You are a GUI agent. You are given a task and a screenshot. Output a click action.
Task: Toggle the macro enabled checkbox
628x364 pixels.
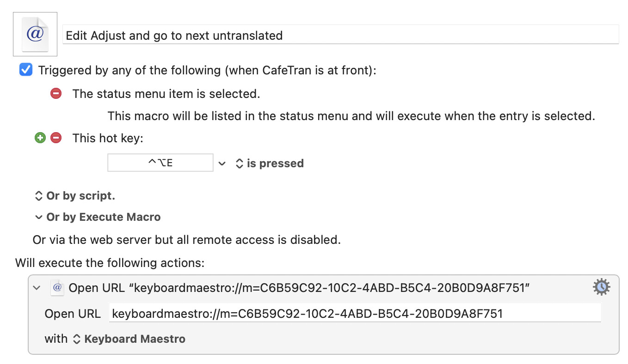pos(26,70)
